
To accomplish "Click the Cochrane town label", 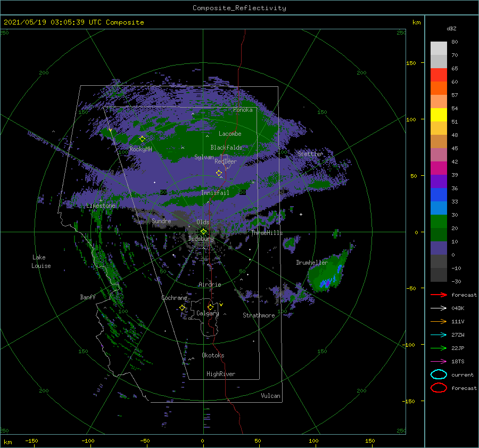I will pos(174,298).
